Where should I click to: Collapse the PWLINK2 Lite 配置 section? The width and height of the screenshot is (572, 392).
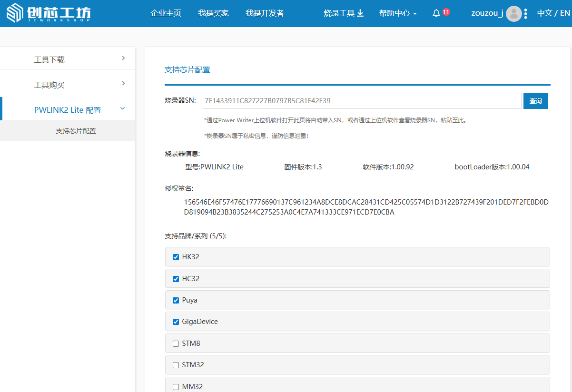68,110
